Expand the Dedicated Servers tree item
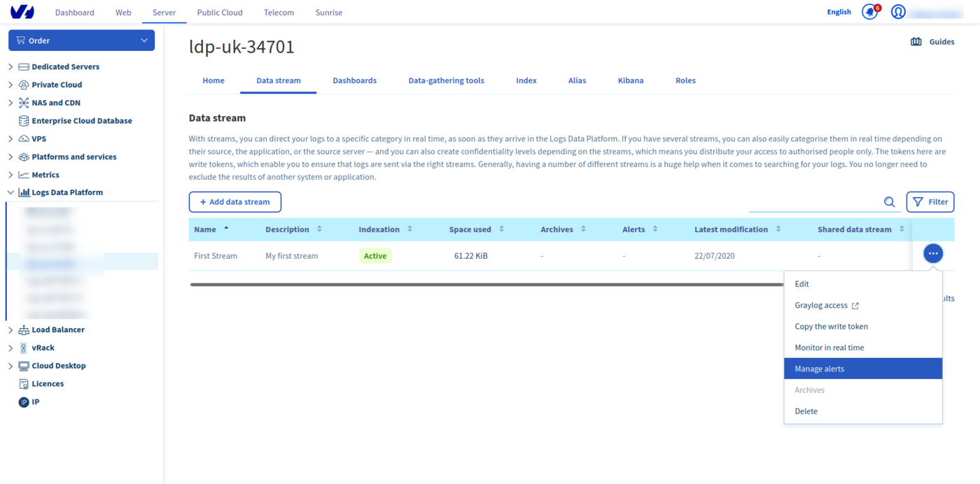Screen dimensions: 980x484 click(10, 67)
